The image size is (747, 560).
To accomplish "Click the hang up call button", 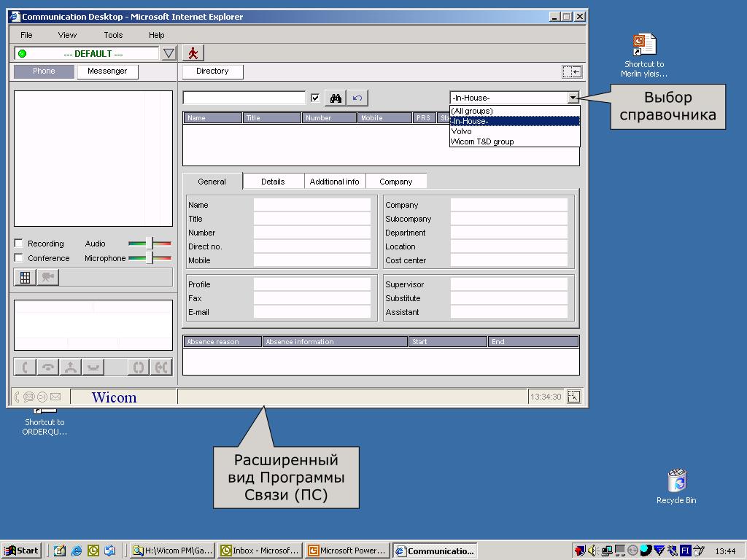I will pos(48,367).
